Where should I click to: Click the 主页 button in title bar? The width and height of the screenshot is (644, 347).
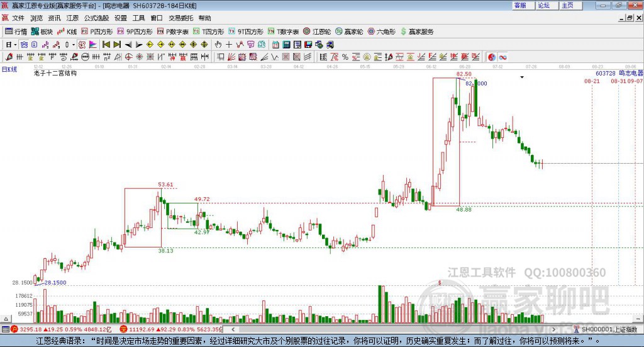click(570, 5)
